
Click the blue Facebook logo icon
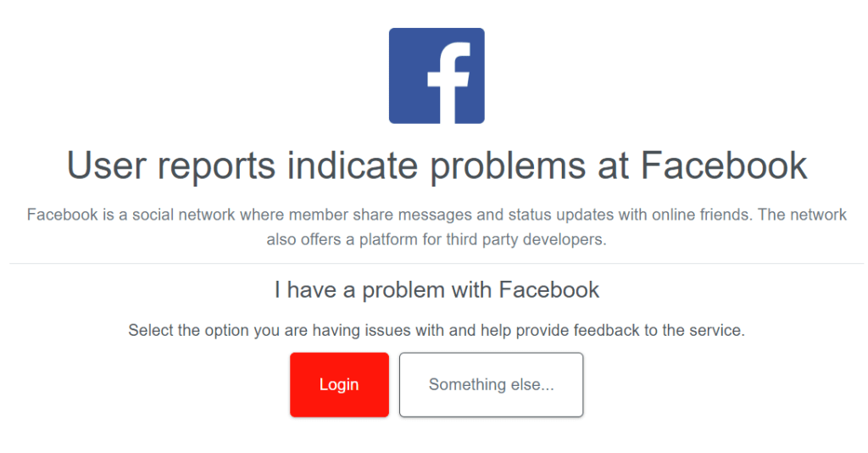(x=437, y=75)
